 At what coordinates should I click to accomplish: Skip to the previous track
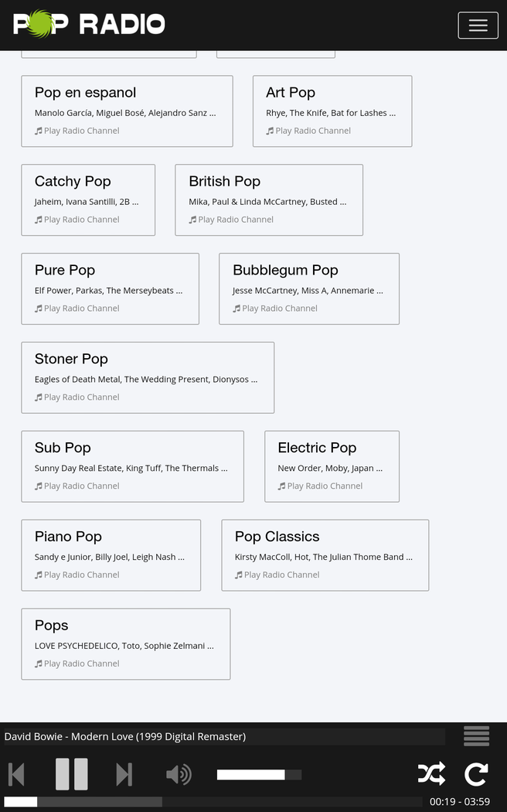tap(16, 774)
